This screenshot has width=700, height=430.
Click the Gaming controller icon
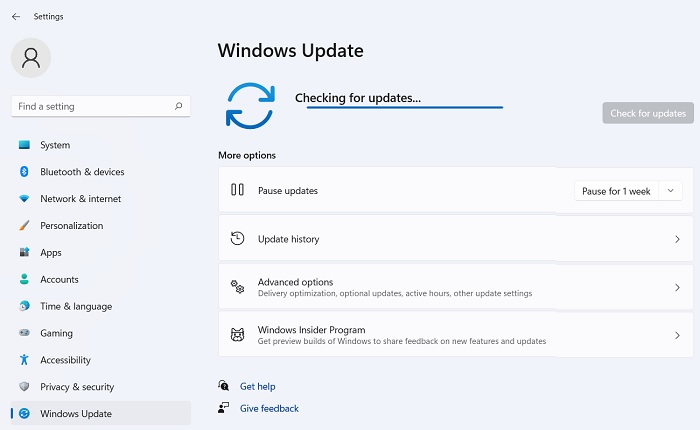[24, 333]
